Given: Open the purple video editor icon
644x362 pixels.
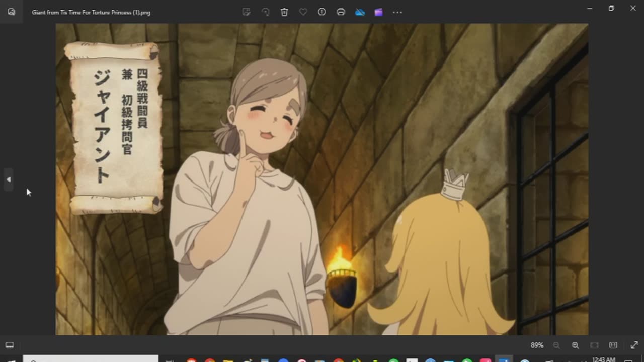Looking at the screenshot, I should click(x=378, y=12).
